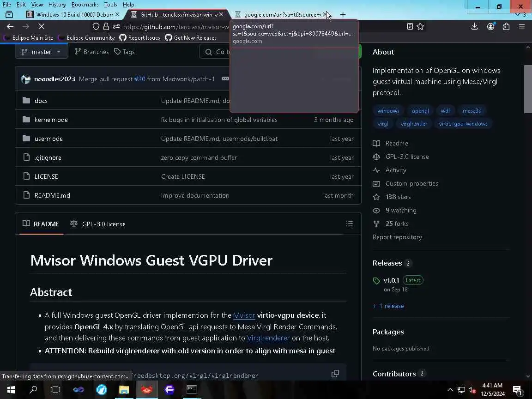The width and height of the screenshot is (532, 399).
Task: Click the opengl topic tag
Action: coord(420,111)
